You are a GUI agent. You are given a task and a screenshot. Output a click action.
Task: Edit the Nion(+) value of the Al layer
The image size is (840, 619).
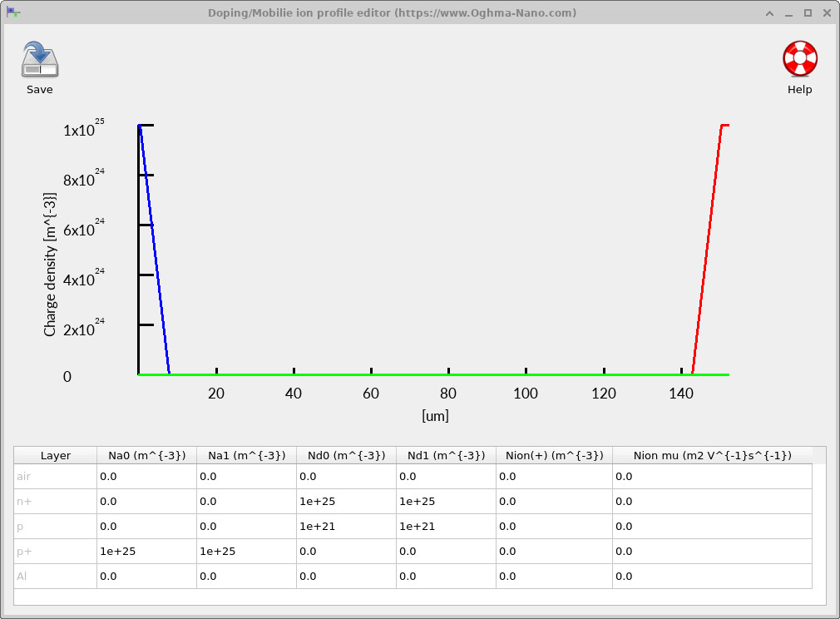[553, 576]
